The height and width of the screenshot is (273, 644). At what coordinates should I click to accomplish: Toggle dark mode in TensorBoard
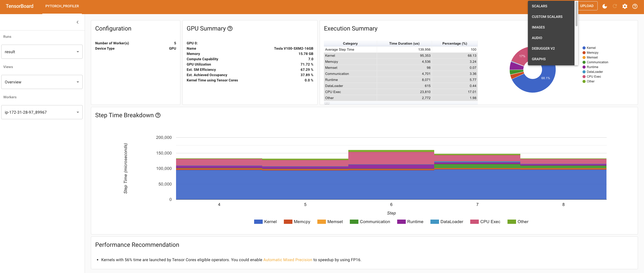605,6
